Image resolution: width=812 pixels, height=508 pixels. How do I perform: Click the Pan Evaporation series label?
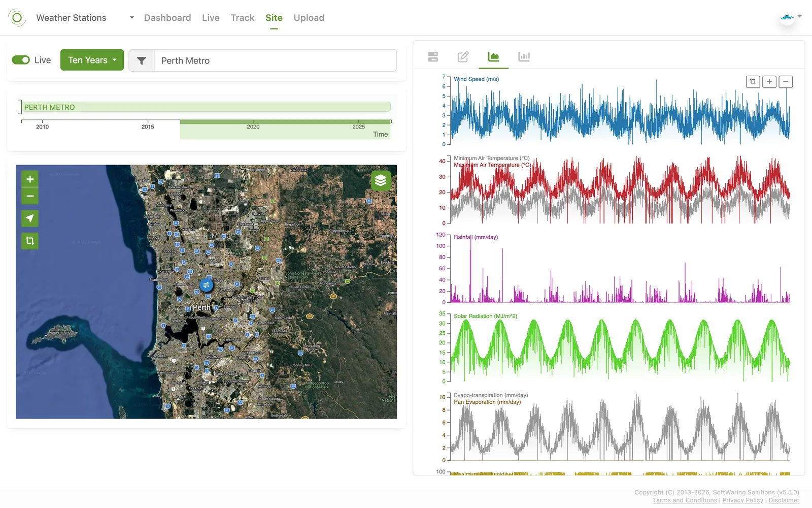click(x=487, y=402)
